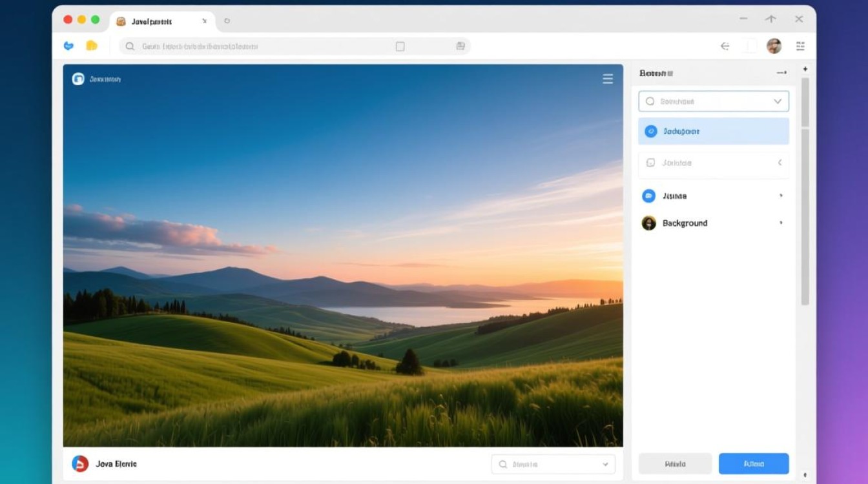Image resolution: width=868 pixels, height=484 pixels.
Task: Click the hamburger menu icon on the image
Action: click(x=607, y=79)
